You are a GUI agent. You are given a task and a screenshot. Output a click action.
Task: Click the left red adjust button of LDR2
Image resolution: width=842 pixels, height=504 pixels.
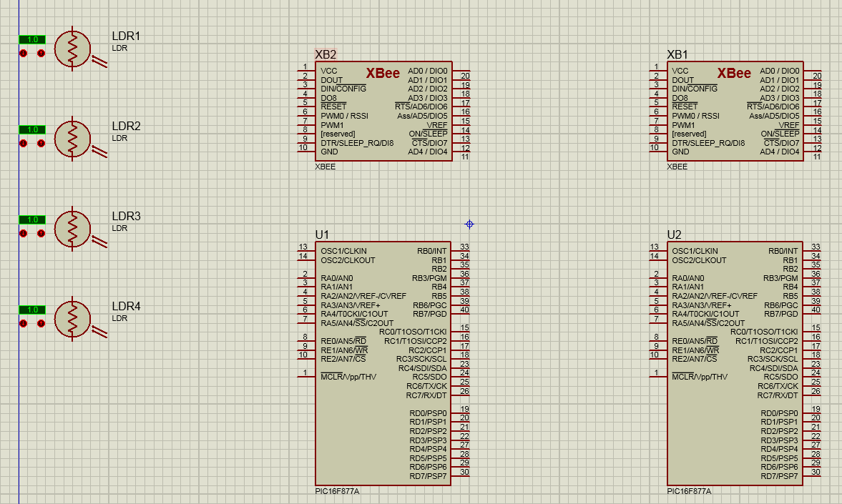pos(23,143)
